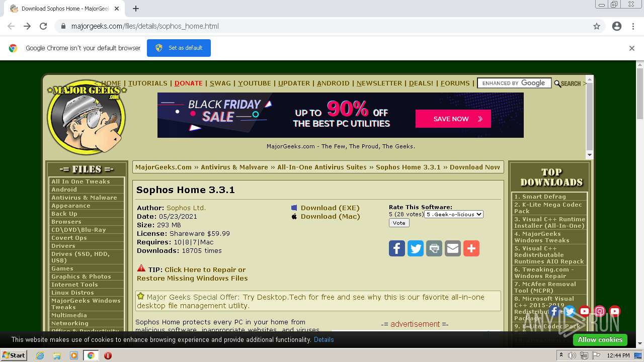Click the browser Back arrow
This screenshot has height=362, width=644.
coord(11,26)
